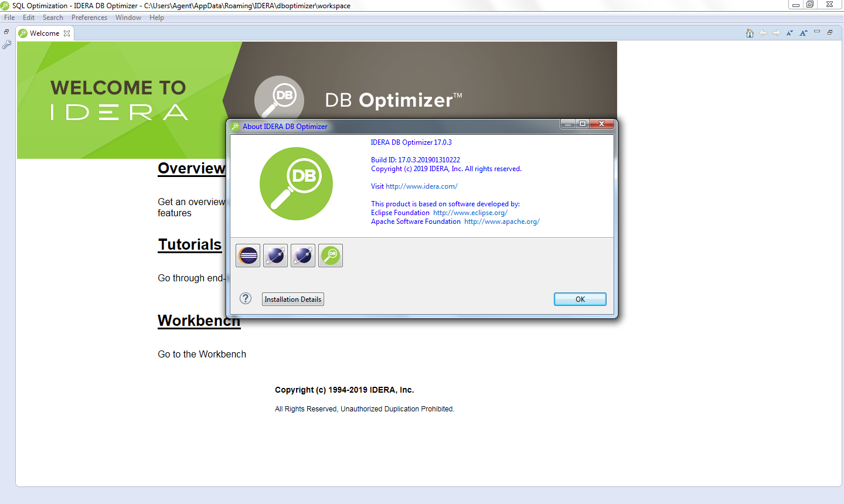This screenshot has width=844, height=504.
Task: Open the Overview link on Welcome page
Action: pos(192,168)
